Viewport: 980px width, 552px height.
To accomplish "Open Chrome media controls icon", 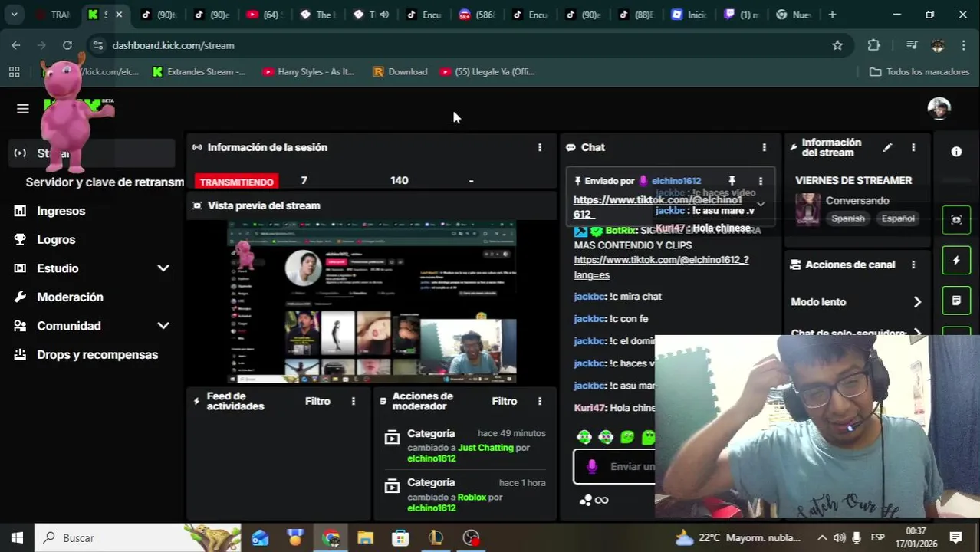I will coord(912,45).
